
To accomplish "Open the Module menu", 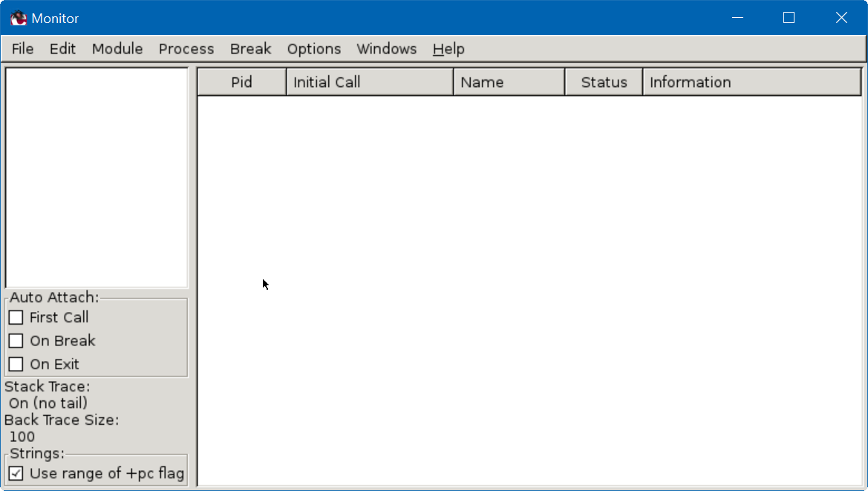I will tap(117, 49).
